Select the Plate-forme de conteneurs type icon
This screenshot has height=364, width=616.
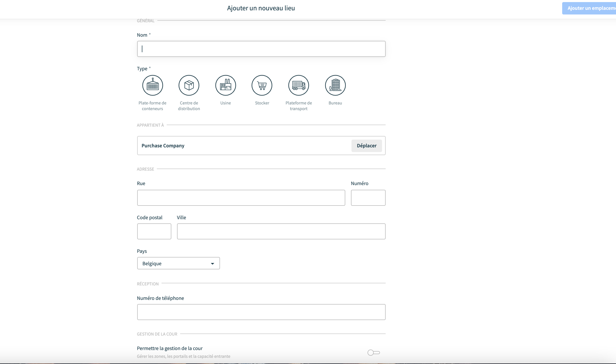152,85
